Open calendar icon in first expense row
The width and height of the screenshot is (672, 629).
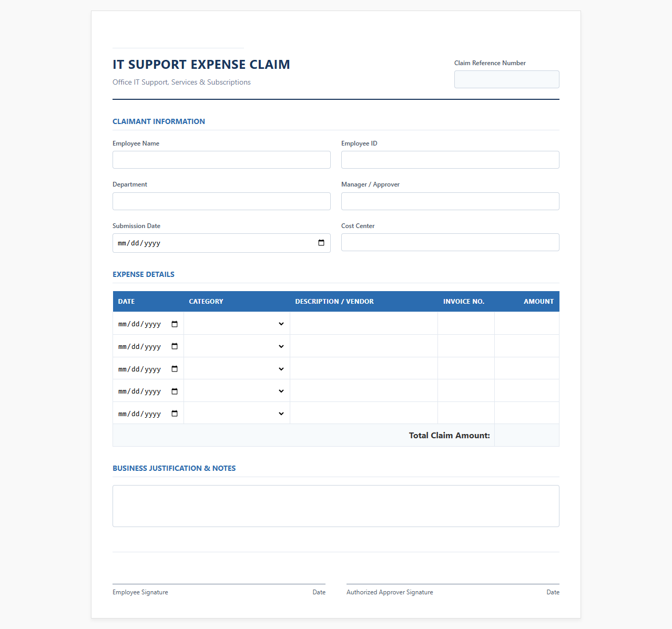(x=175, y=324)
